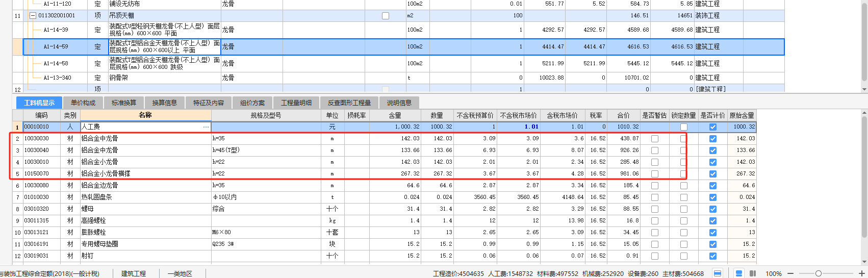Select the left-right split layout icon
The image size is (868, 278).
tap(753, 273)
